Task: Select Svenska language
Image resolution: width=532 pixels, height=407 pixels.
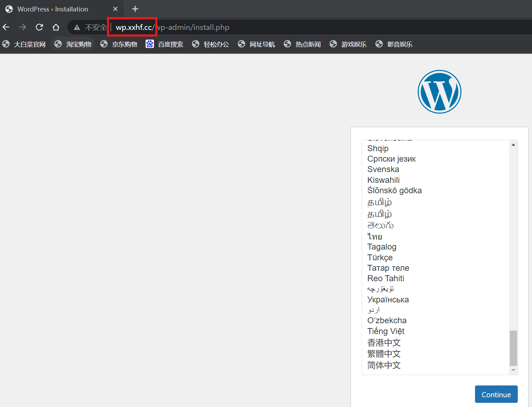Action: click(435, 169)
